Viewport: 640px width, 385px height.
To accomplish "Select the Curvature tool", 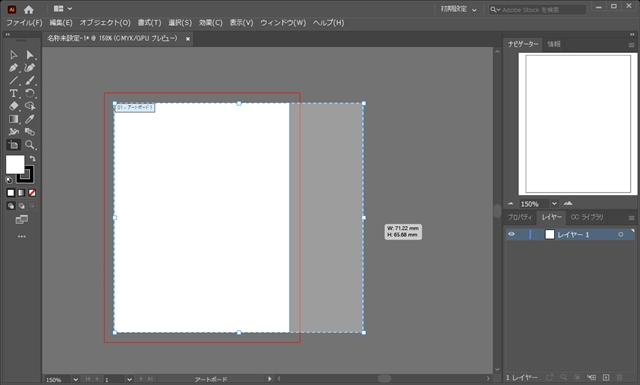I will [x=29, y=68].
